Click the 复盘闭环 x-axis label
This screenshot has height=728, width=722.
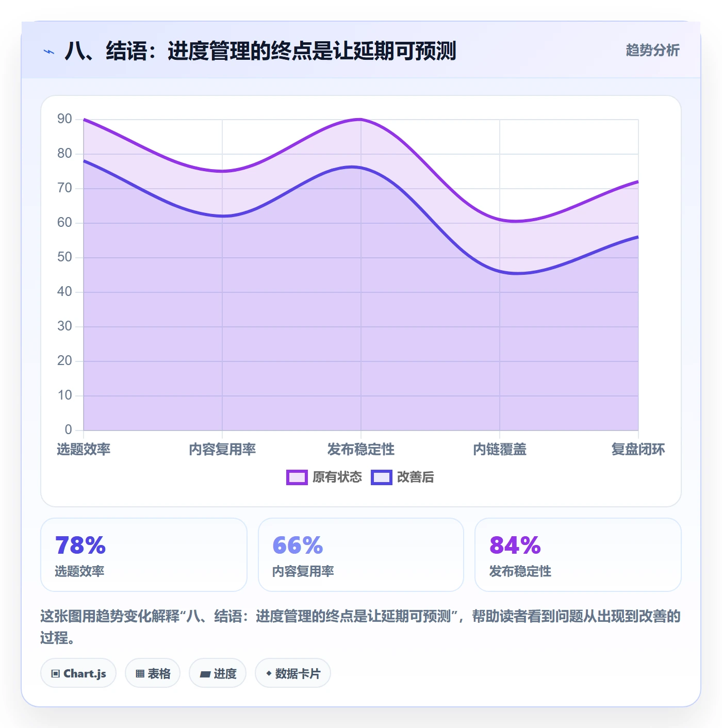(x=638, y=450)
